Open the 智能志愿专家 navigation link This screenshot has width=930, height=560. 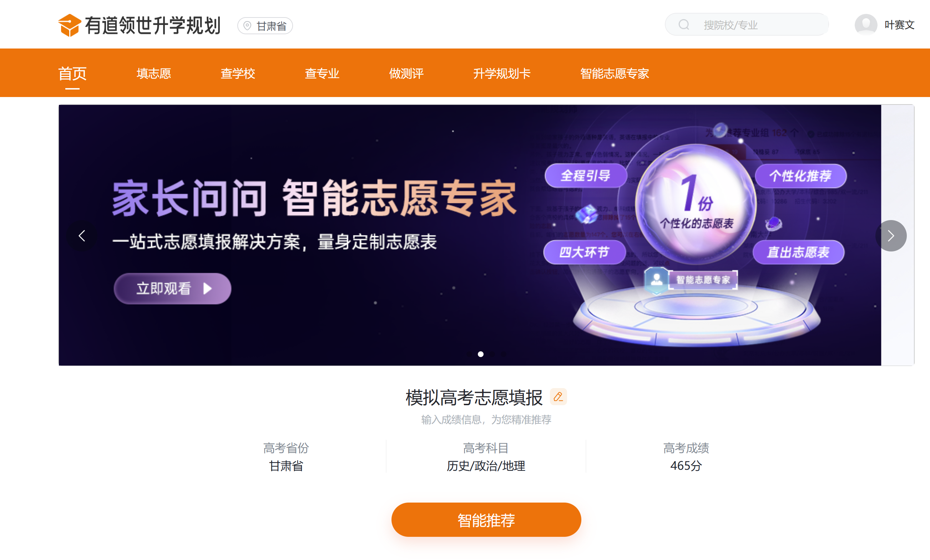pos(615,73)
